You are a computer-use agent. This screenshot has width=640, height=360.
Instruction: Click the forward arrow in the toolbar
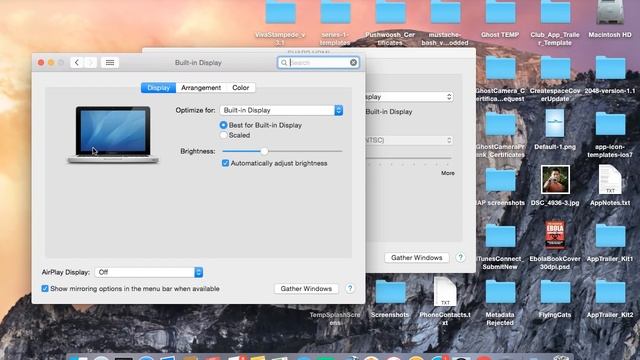pos(90,62)
